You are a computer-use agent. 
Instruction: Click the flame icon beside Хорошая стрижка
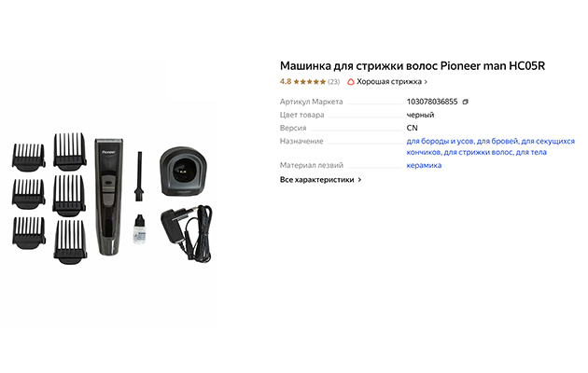pyautogui.click(x=351, y=82)
